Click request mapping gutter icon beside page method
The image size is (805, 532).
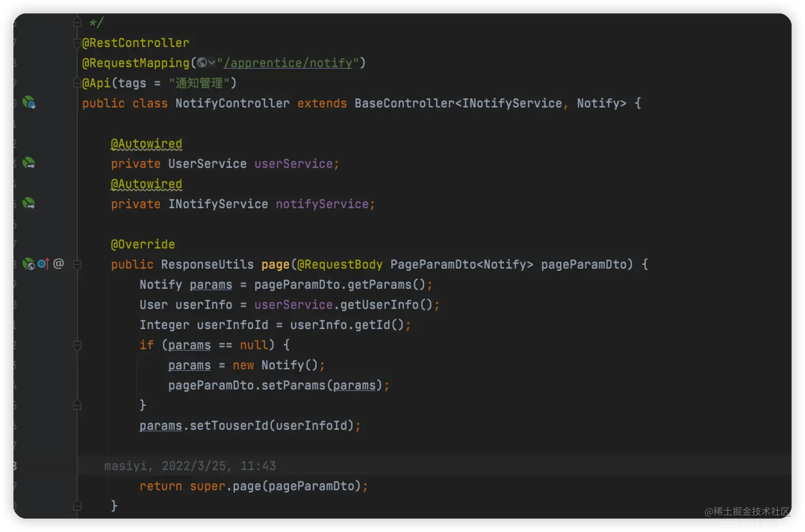pos(29,264)
